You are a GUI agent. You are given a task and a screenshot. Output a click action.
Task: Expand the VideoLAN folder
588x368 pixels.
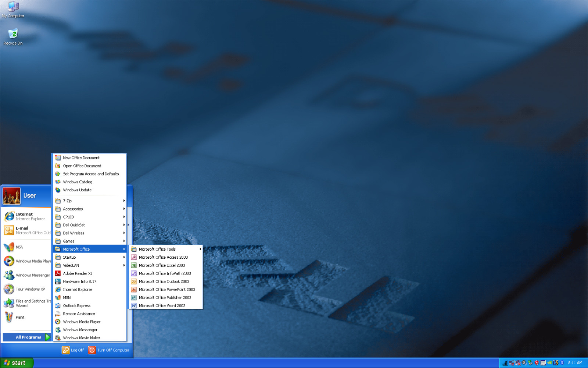[x=90, y=265]
